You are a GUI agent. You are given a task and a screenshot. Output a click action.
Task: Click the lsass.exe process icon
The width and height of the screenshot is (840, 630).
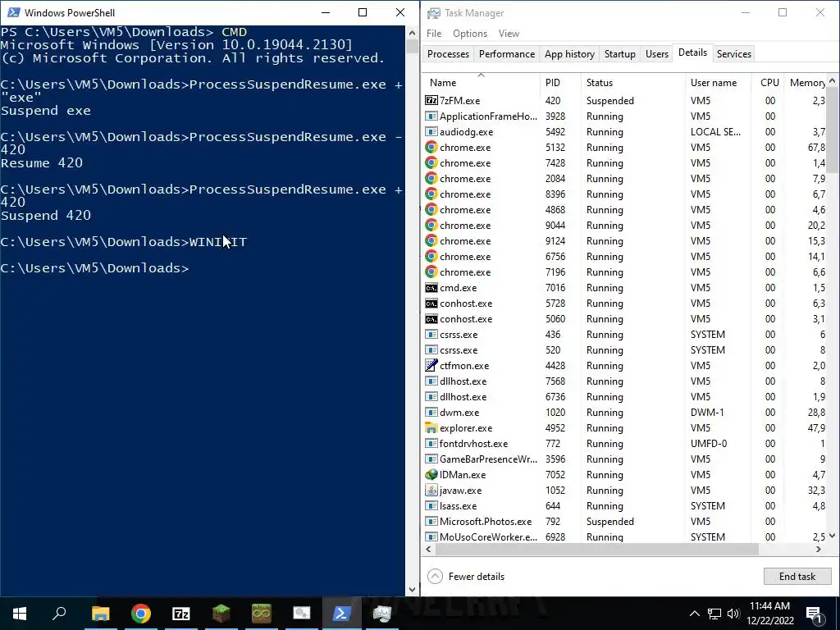pos(431,505)
